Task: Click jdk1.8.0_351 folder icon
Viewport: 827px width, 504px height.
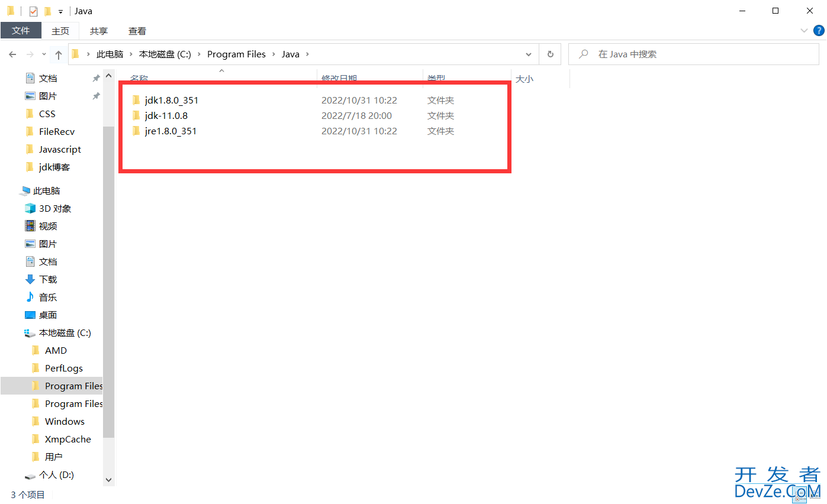Action: tap(136, 101)
